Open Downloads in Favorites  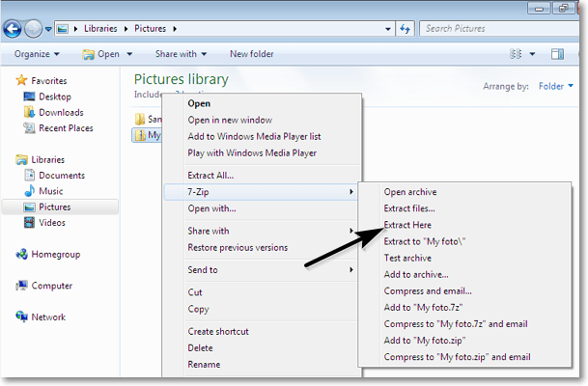point(61,113)
